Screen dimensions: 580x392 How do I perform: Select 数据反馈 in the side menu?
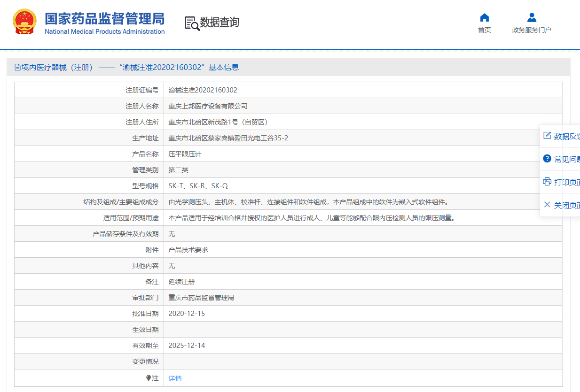click(567, 136)
